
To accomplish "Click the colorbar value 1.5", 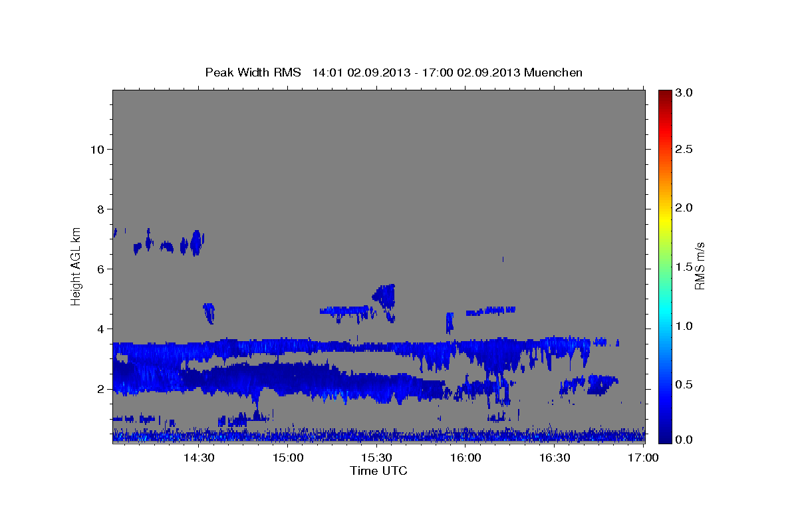I will pos(684,267).
